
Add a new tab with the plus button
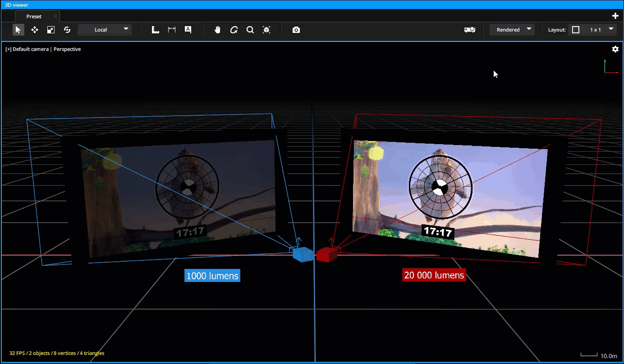click(x=615, y=15)
